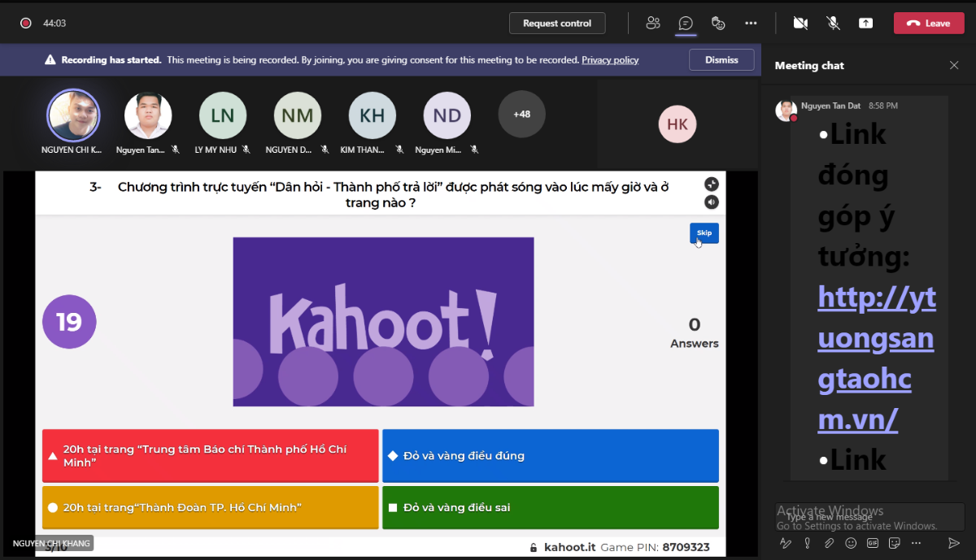Select the ND participant avatar
The height and width of the screenshot is (560, 976).
pyautogui.click(x=447, y=115)
